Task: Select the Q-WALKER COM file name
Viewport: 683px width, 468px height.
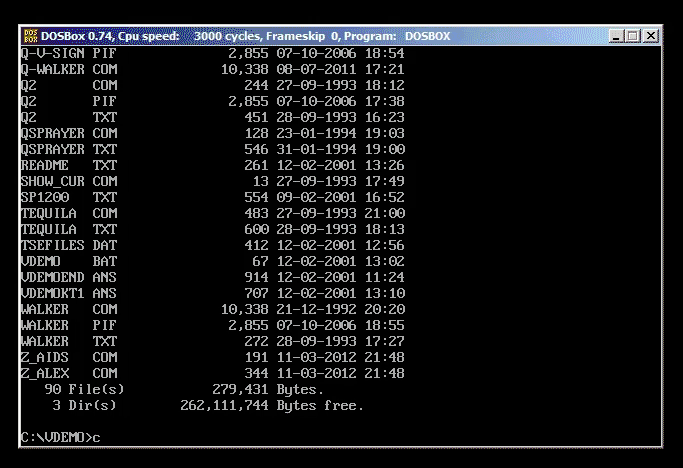Action: (68, 69)
